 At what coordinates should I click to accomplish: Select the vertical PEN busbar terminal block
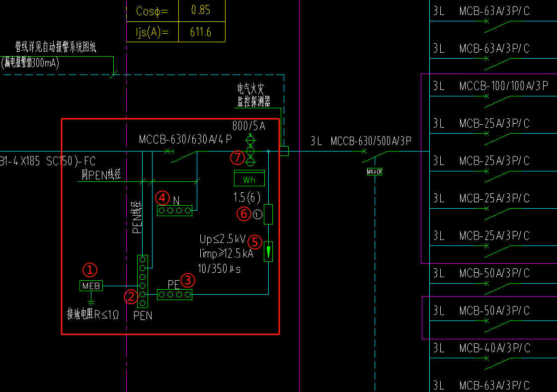143,281
